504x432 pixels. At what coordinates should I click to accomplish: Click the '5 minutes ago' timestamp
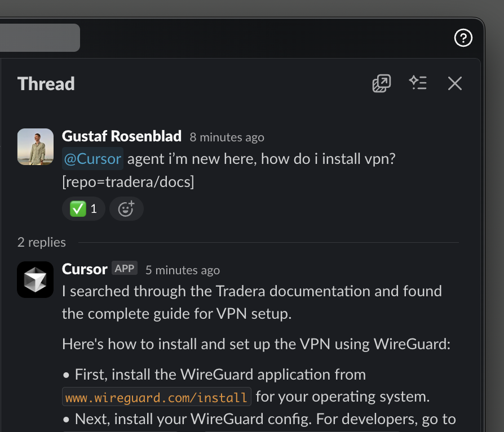click(x=183, y=270)
